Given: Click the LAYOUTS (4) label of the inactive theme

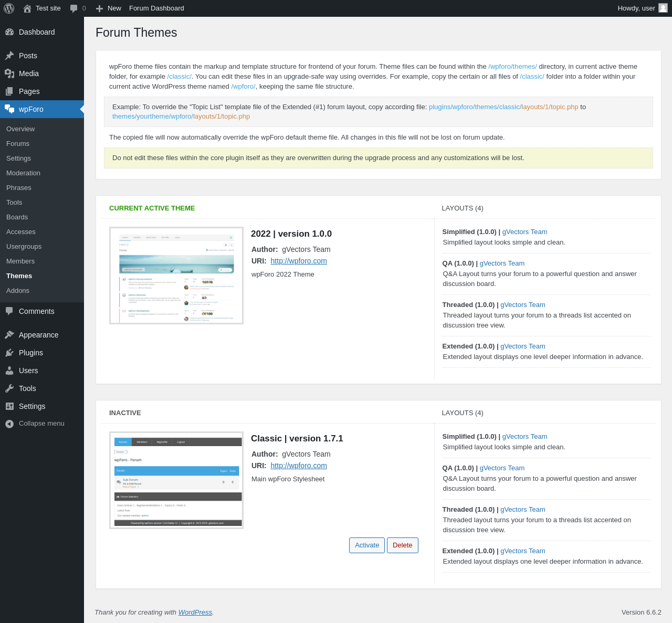Looking at the screenshot, I should pos(463,413).
